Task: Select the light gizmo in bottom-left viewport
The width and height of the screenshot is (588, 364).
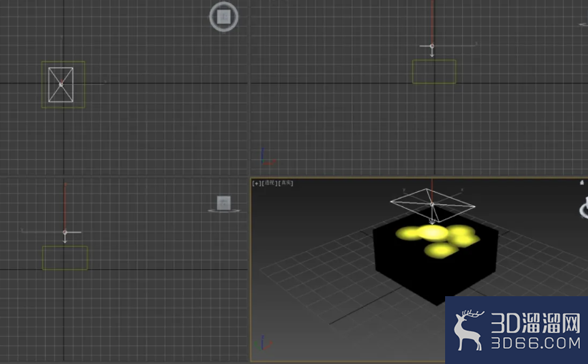Action: click(65, 233)
